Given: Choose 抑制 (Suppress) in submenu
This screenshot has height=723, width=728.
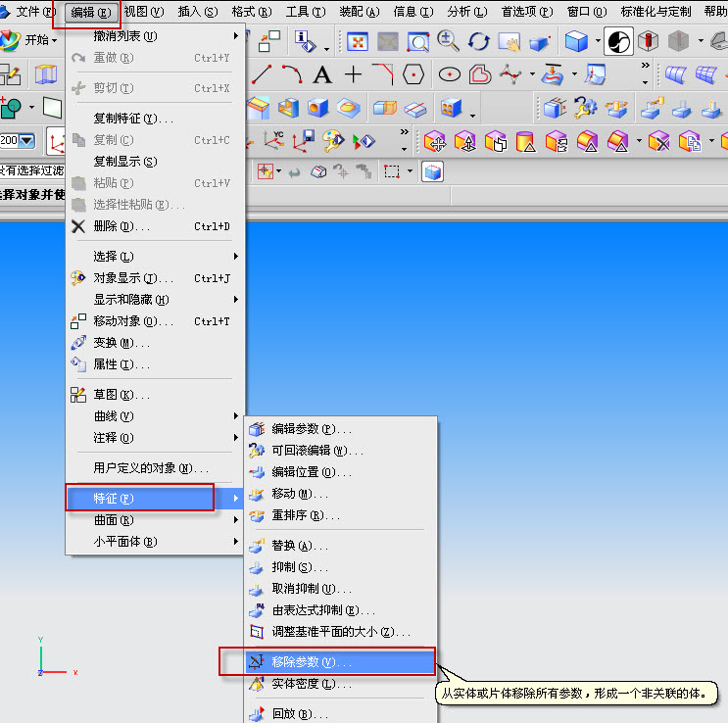Looking at the screenshot, I should (341, 567).
